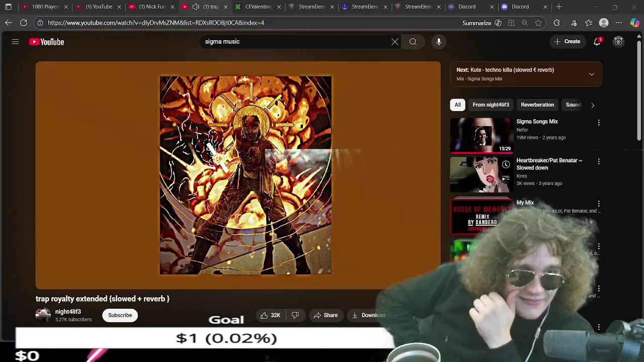Open Heartbreaker/Pat Benatar Slowed down title
This screenshot has height=362, width=644.
coord(549,164)
